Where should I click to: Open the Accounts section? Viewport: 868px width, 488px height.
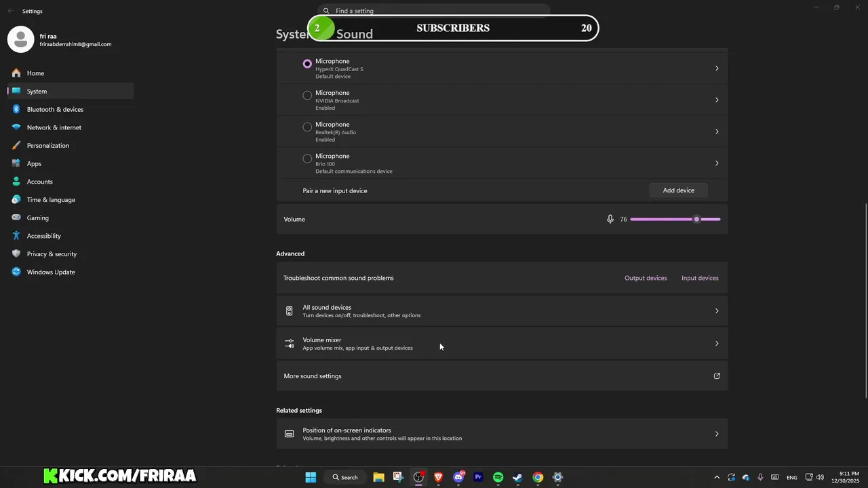[x=71, y=182]
